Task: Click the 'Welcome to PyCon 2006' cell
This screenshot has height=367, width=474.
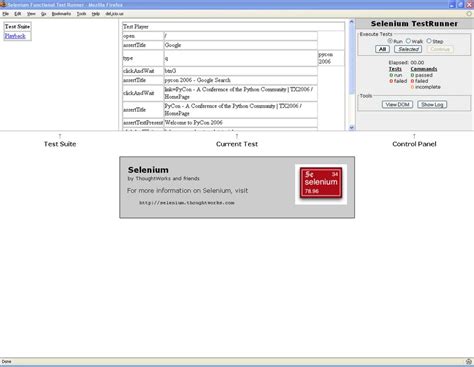Action: tap(240, 123)
